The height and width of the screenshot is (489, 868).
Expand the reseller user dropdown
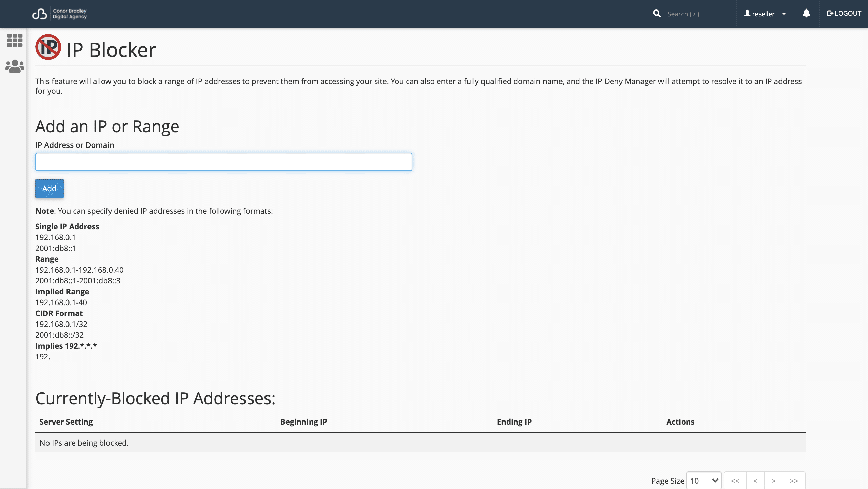click(765, 14)
